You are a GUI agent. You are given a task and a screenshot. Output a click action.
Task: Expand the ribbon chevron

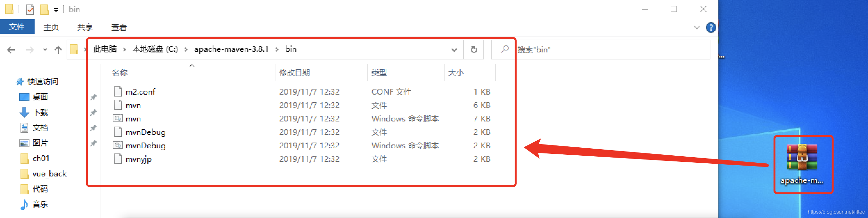(x=697, y=27)
